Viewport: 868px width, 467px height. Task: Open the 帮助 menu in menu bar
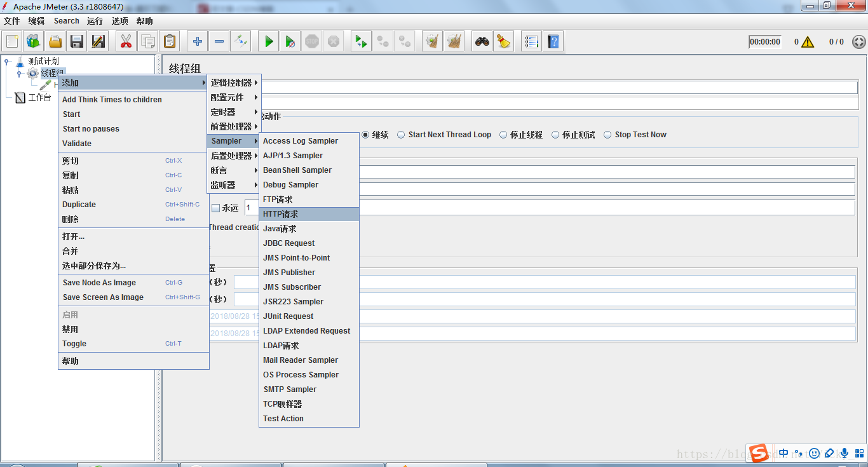(x=144, y=21)
